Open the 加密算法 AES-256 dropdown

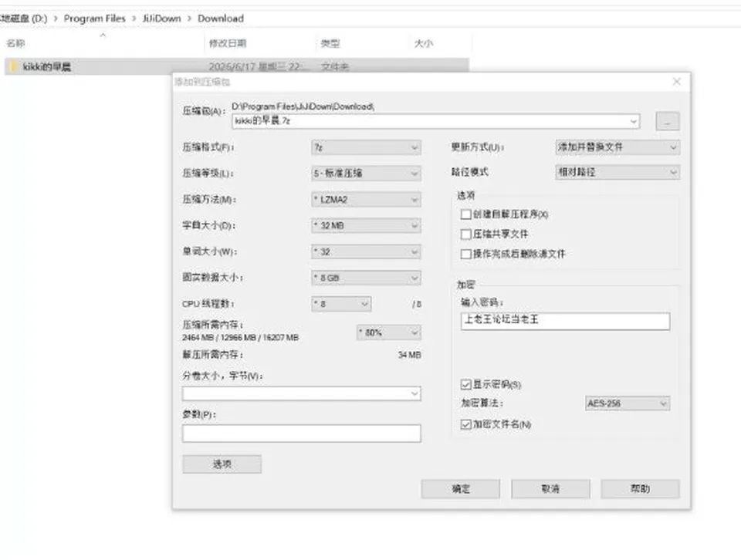[x=628, y=403]
